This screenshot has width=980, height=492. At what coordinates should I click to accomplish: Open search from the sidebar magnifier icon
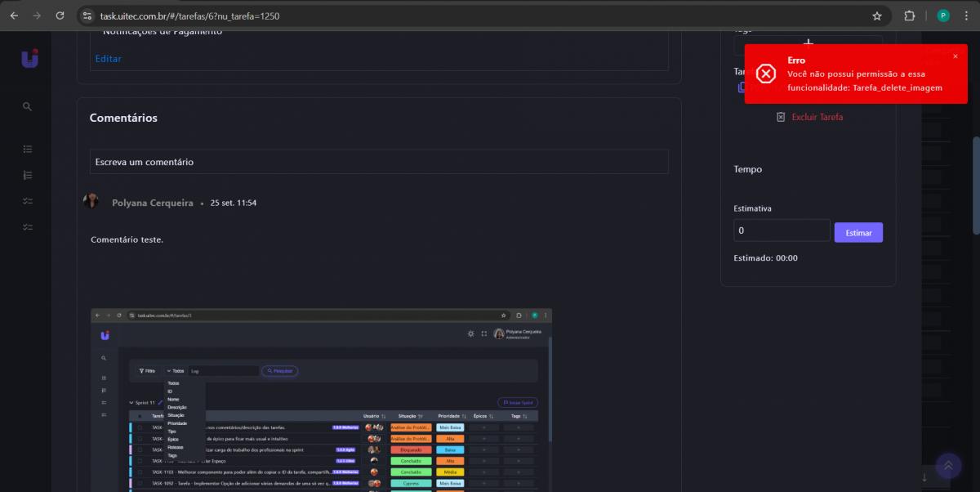[27, 106]
